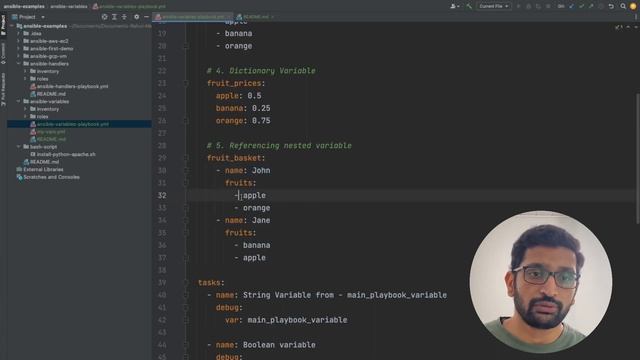Select Scratches and Consoles node

tap(48, 177)
